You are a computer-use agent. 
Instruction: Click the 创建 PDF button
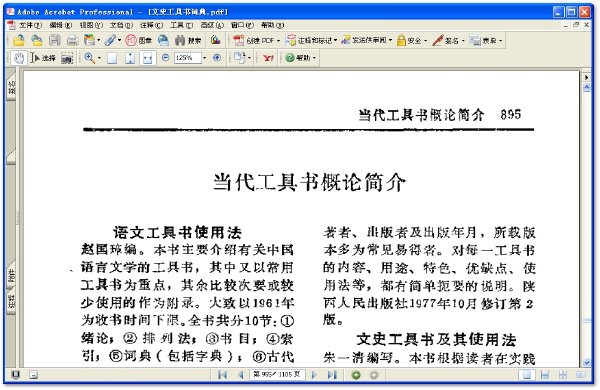tap(254, 40)
